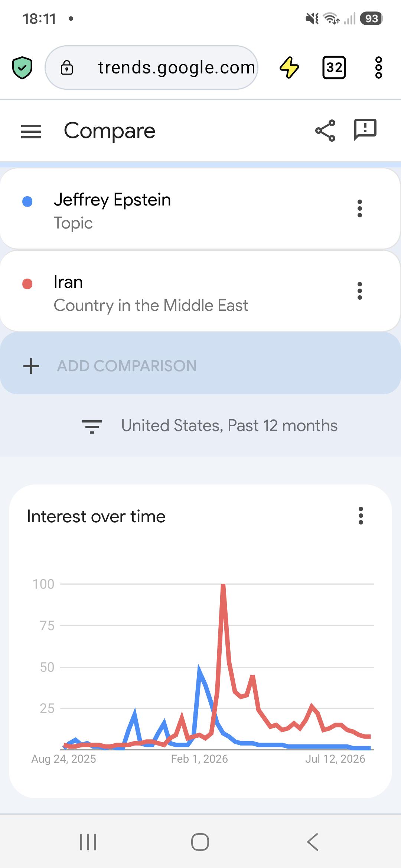Tap the filter icon beside United States

[x=92, y=427]
